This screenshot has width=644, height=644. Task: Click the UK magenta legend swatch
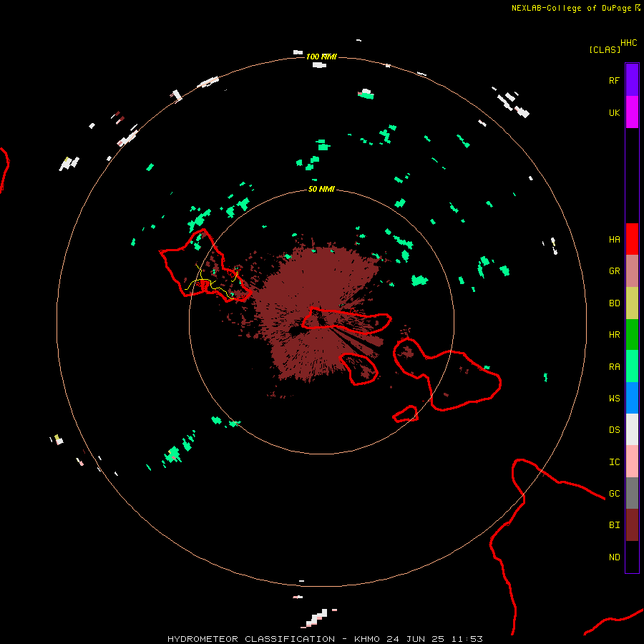click(x=632, y=112)
